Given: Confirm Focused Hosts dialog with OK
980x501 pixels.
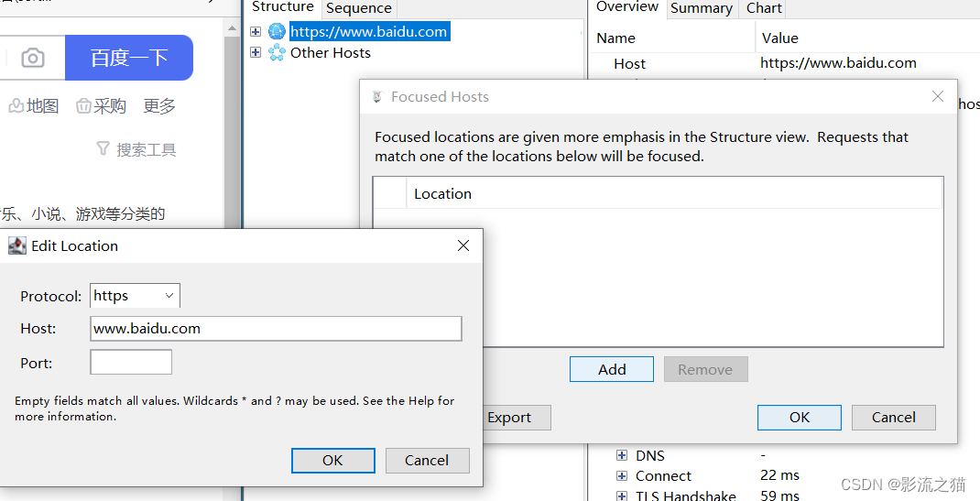Looking at the screenshot, I should tap(800, 418).
